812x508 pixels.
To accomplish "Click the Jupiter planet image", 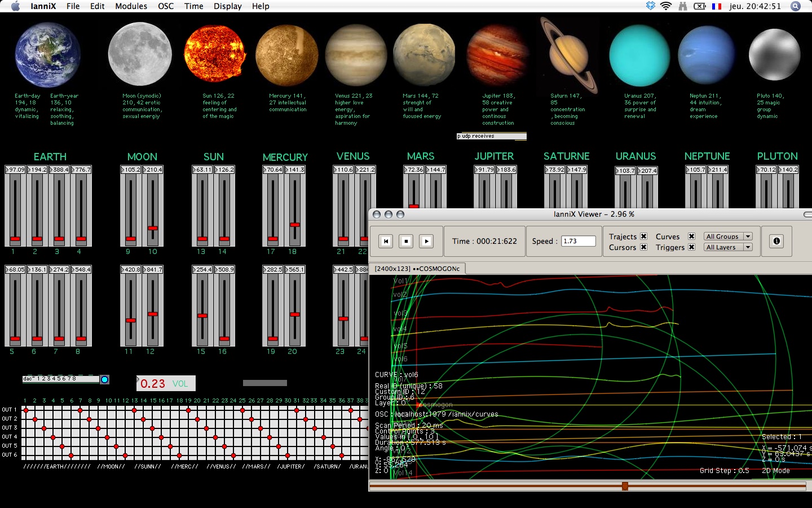I will (x=498, y=55).
